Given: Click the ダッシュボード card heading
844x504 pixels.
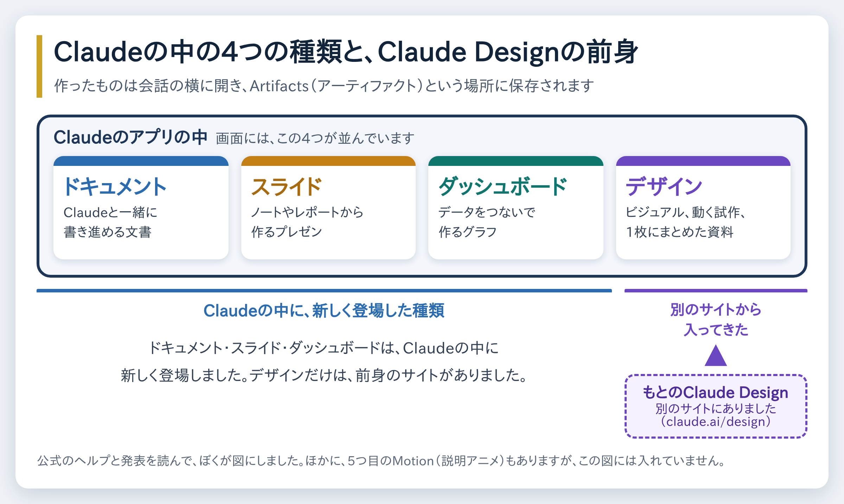Looking at the screenshot, I should (x=503, y=186).
